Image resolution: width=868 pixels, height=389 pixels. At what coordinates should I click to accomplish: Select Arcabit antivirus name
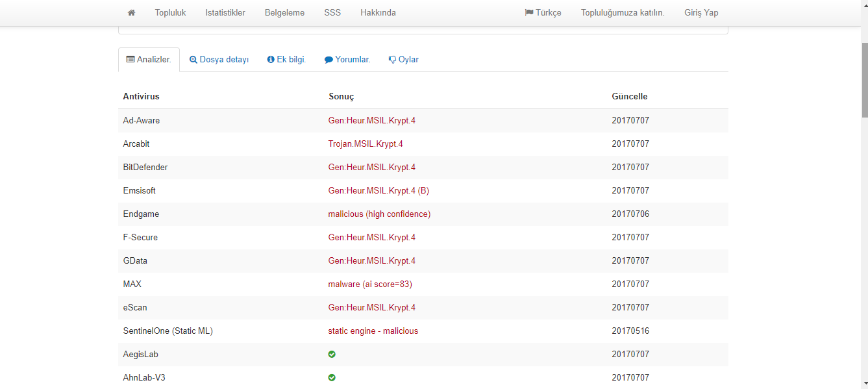[136, 144]
